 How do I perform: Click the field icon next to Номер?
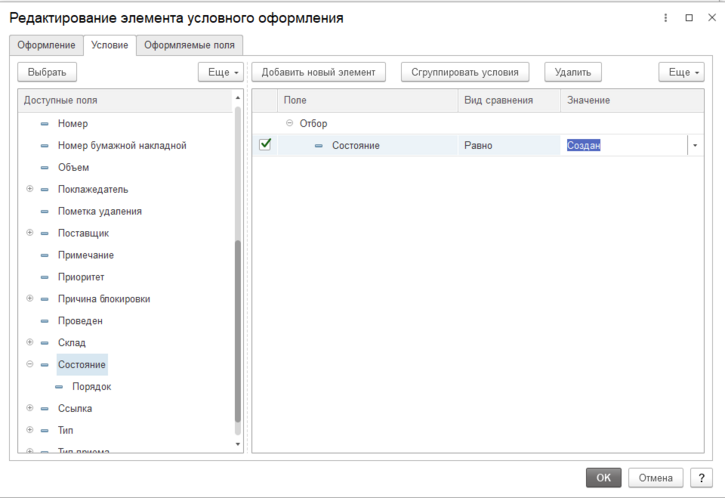(44, 124)
